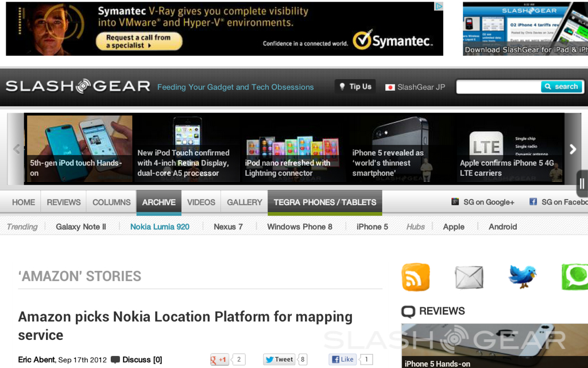Switch to the Reviews tab
This screenshot has height=368, width=588.
pyautogui.click(x=63, y=202)
